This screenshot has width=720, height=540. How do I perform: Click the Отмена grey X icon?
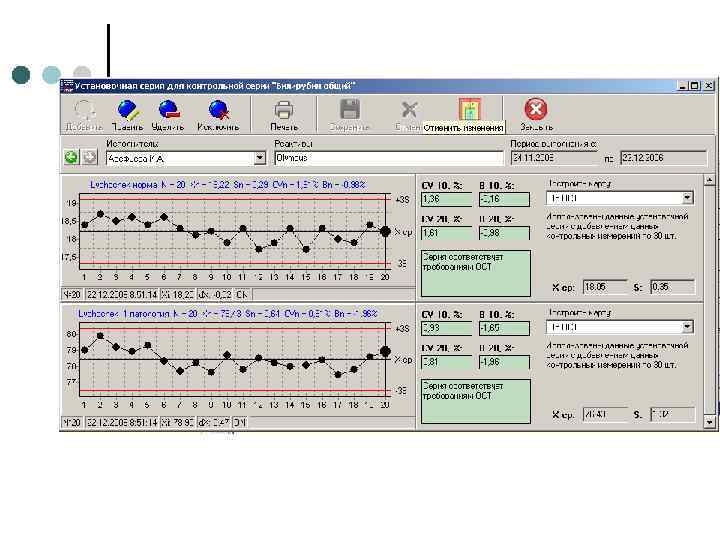pyautogui.click(x=409, y=110)
